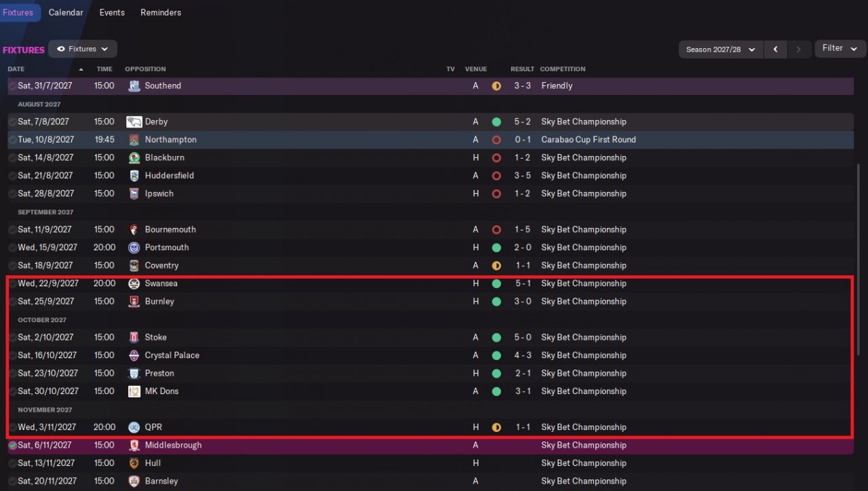Open the Northampton team link
This screenshot has width=868, height=491.
(x=170, y=140)
